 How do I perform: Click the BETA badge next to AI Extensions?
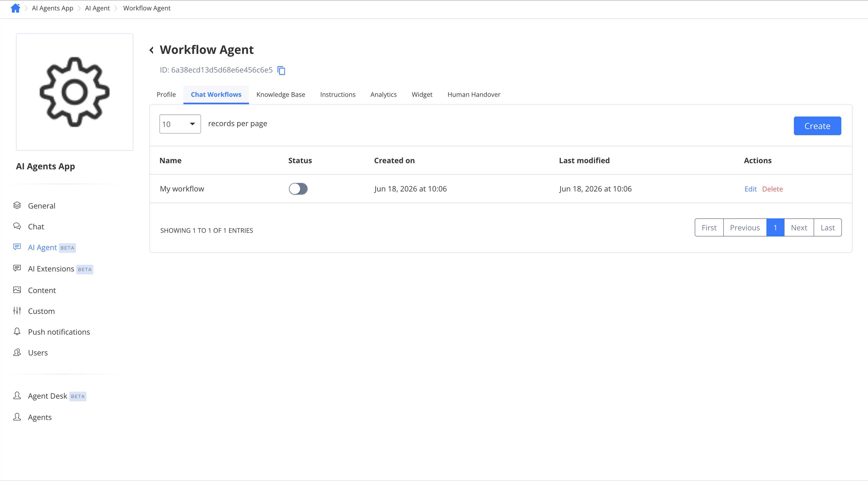85,269
